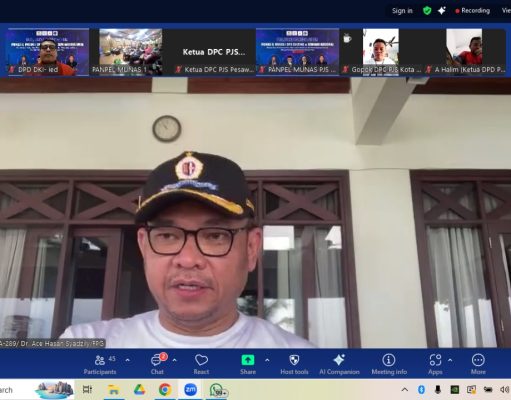Viewport: 511px width, 400px height.
Task: Click the React heart icon
Action: [x=201, y=364]
